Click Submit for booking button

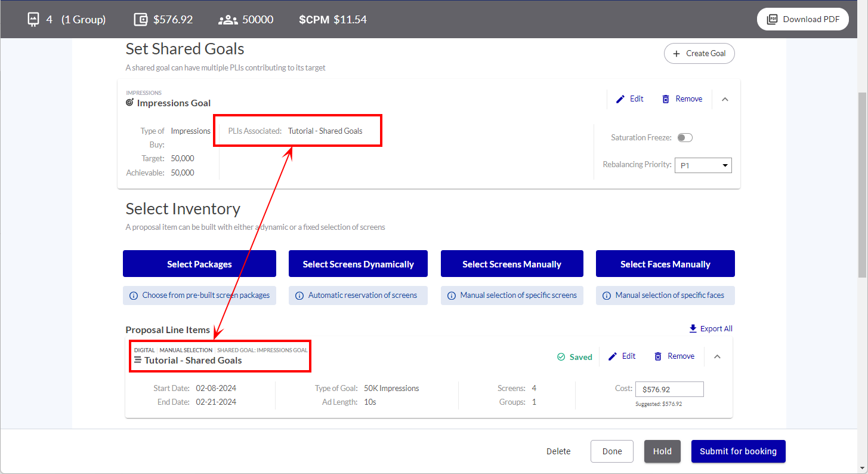[738, 451]
